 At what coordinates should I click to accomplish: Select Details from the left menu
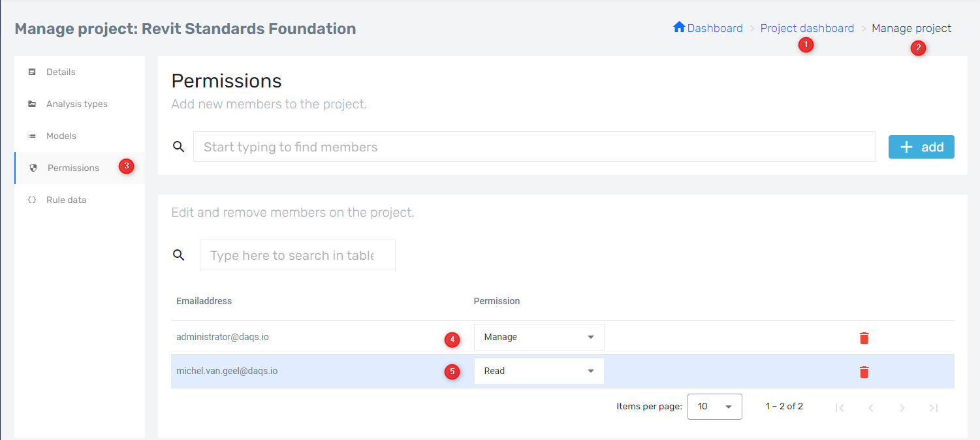tap(60, 72)
